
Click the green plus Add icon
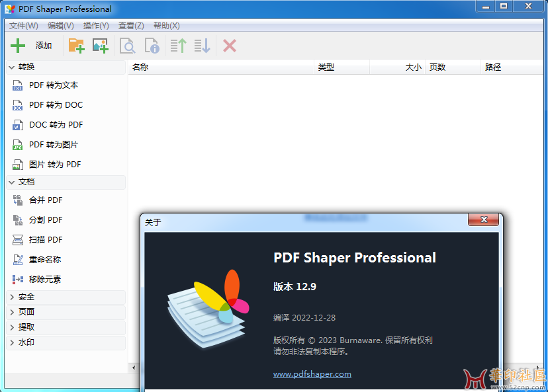tap(18, 46)
